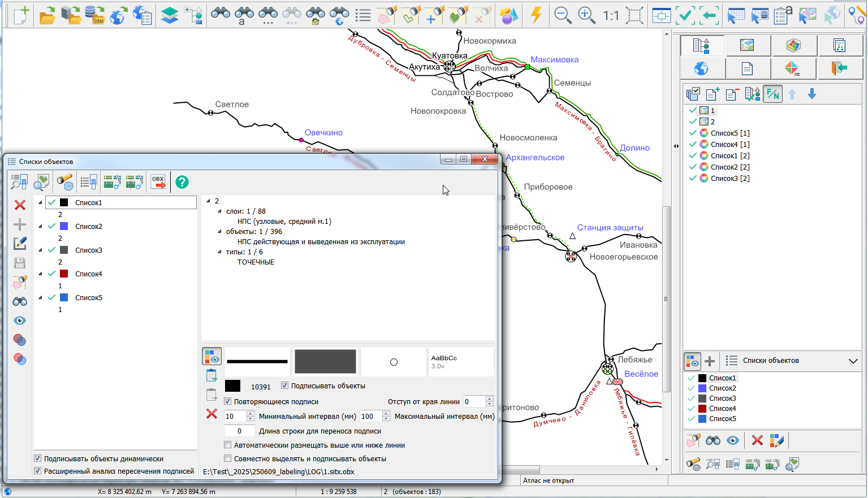Viewport: 868px width, 498px height.
Task: Enable 'Совместно выделять и подписывать объекты'
Action: pyautogui.click(x=228, y=458)
